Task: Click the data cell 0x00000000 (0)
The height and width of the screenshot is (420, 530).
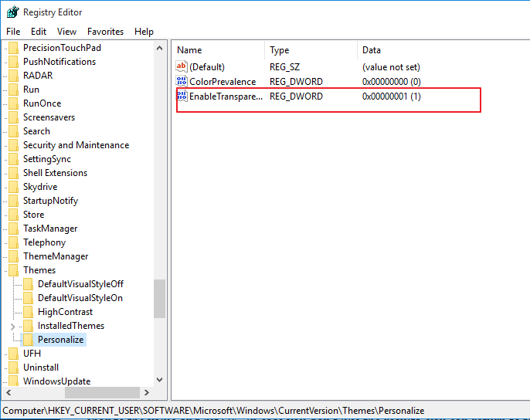Action: coord(392,81)
